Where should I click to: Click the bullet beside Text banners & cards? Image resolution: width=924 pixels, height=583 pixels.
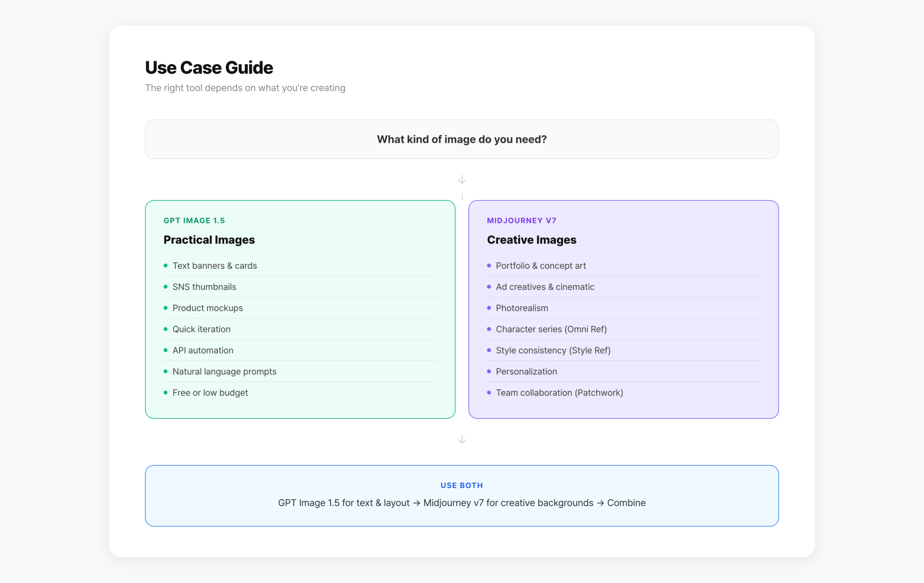click(x=166, y=266)
